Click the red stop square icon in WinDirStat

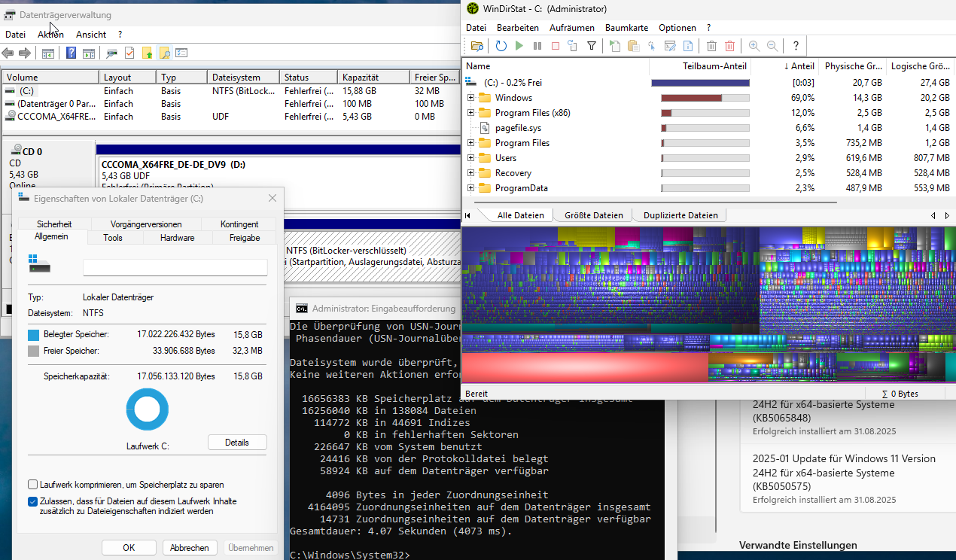tap(556, 46)
